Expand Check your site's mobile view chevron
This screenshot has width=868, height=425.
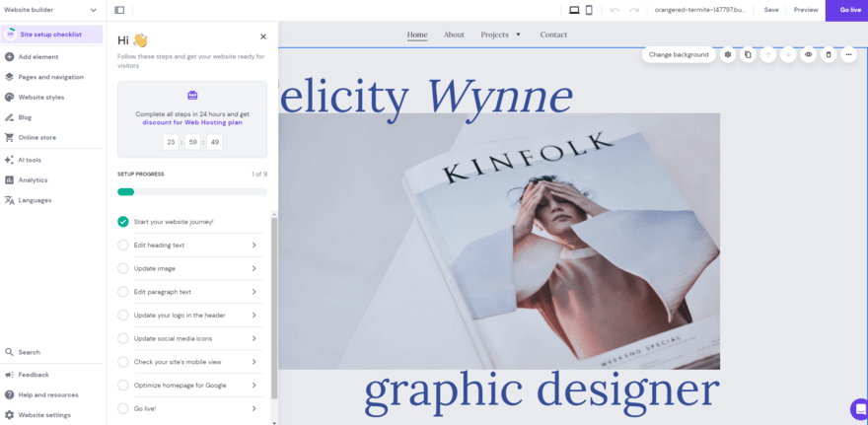(x=254, y=362)
